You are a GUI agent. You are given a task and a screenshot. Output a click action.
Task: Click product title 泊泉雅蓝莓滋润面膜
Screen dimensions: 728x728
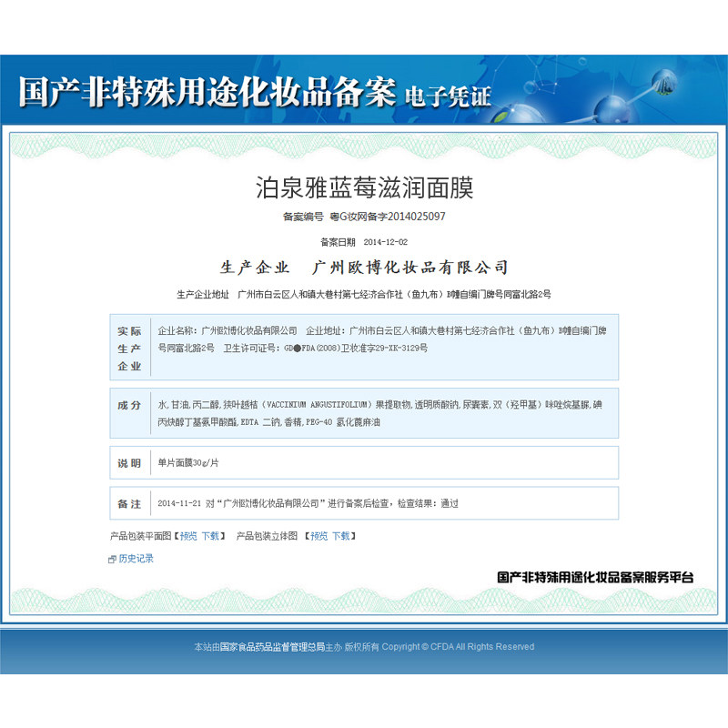pyautogui.click(x=364, y=188)
